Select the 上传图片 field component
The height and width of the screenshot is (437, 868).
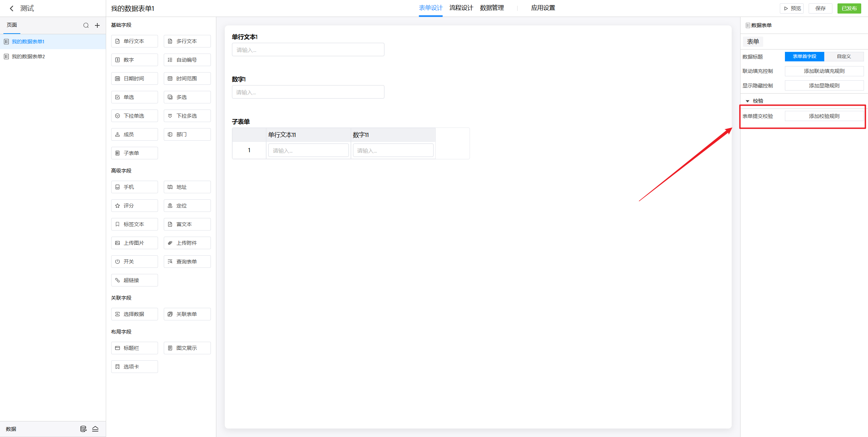pos(135,243)
